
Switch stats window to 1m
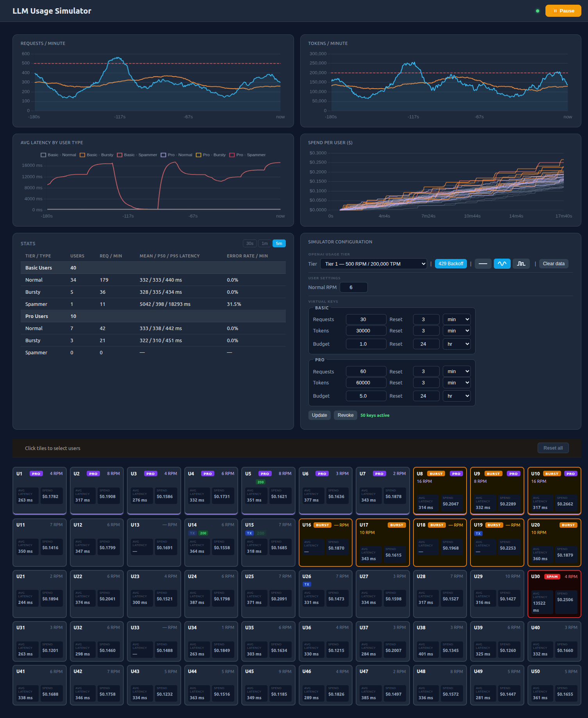coord(264,243)
